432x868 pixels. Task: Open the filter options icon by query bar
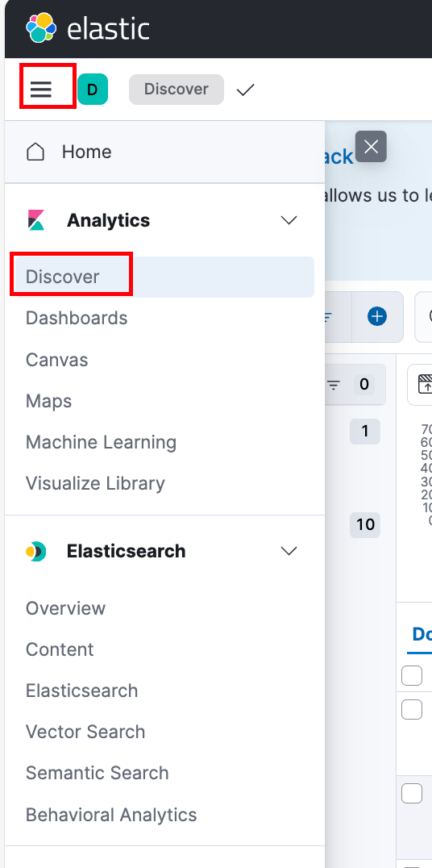(x=327, y=317)
